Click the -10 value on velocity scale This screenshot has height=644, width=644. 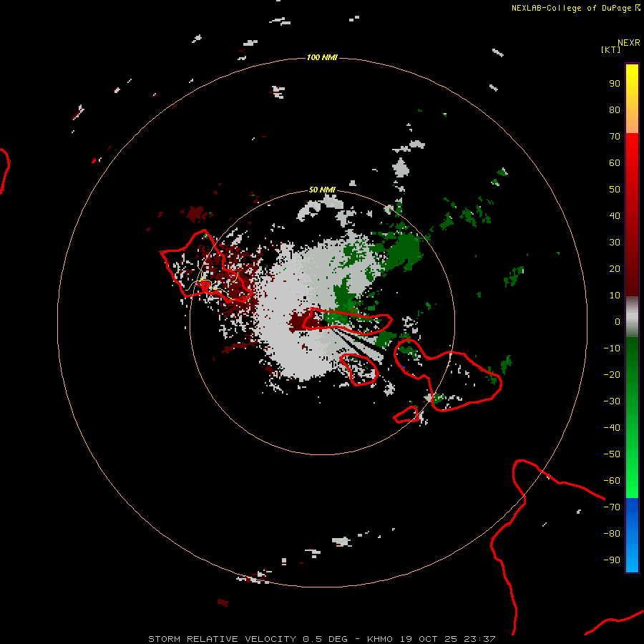(x=612, y=348)
